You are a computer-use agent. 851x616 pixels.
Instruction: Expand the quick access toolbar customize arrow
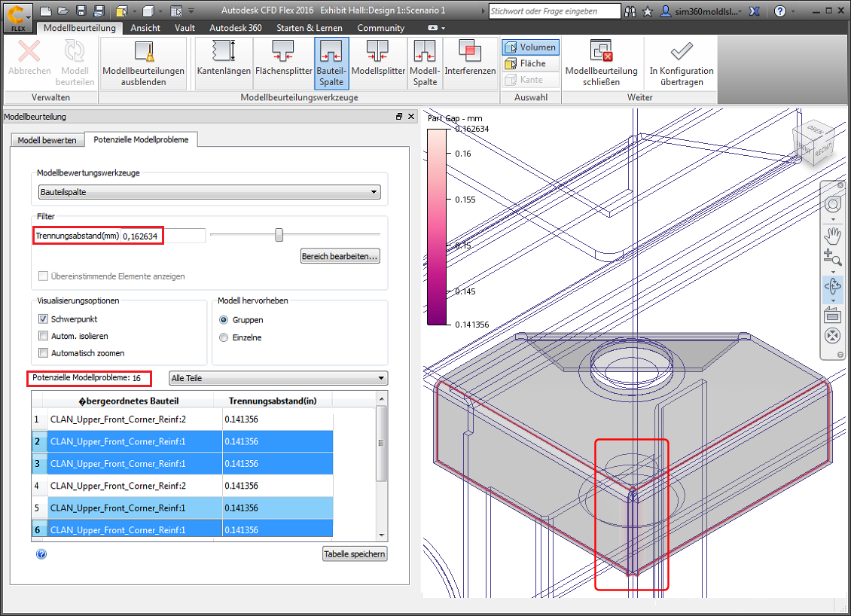coord(191,11)
